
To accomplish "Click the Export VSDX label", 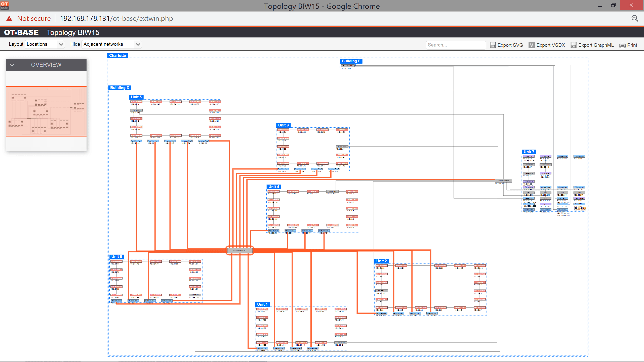I will pos(551,45).
